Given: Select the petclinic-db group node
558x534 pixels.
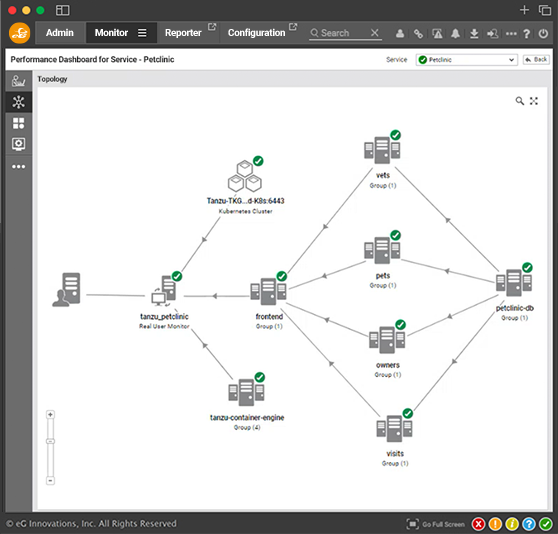Looking at the screenshot, I should (514, 282).
